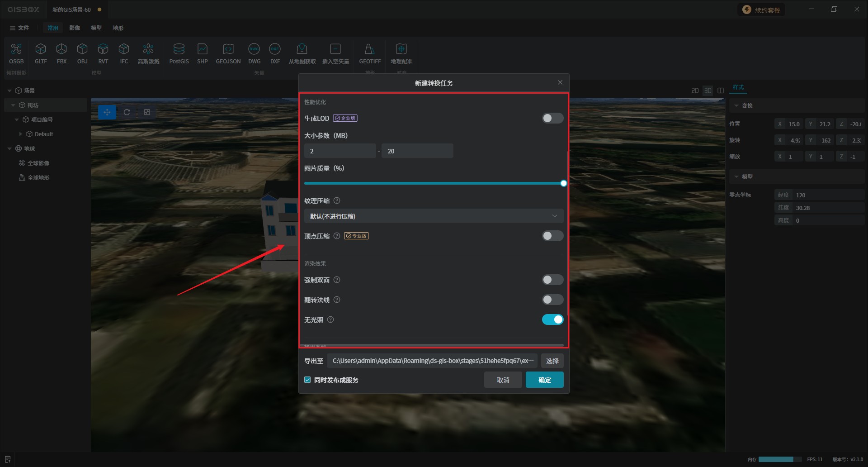
Task: Turn off the 无光照 switch
Action: tap(552, 320)
